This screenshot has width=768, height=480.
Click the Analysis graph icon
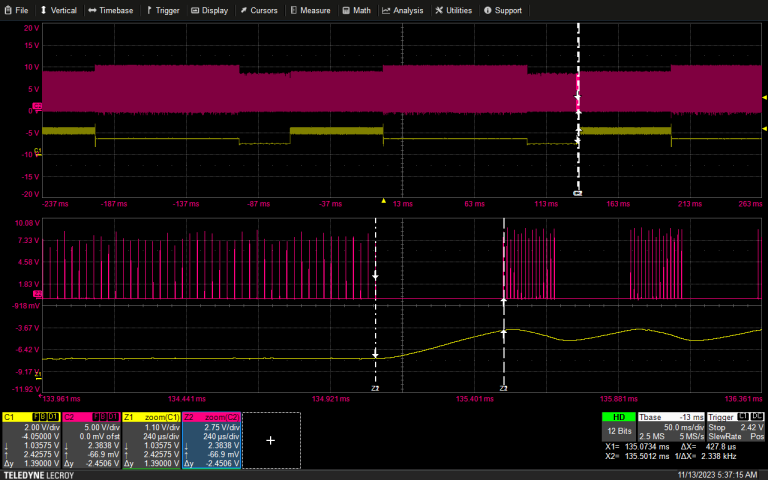pos(386,10)
